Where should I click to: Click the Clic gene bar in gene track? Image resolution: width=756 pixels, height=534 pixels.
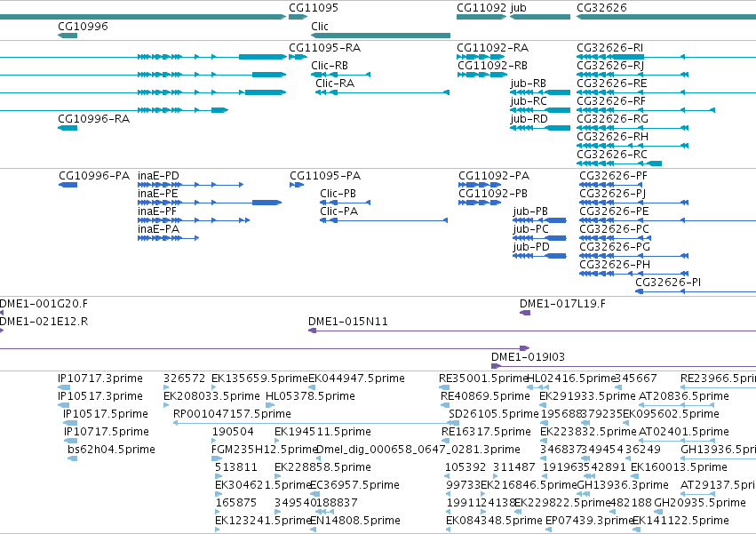(381, 36)
